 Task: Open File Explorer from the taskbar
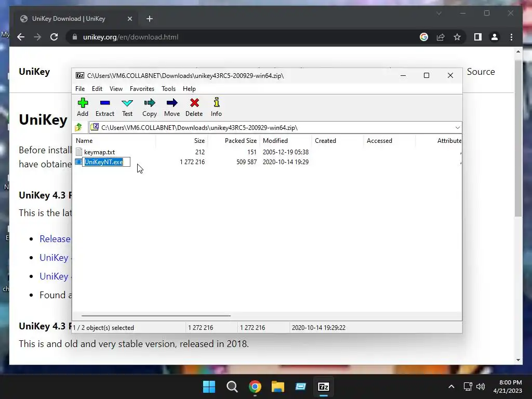(x=277, y=387)
